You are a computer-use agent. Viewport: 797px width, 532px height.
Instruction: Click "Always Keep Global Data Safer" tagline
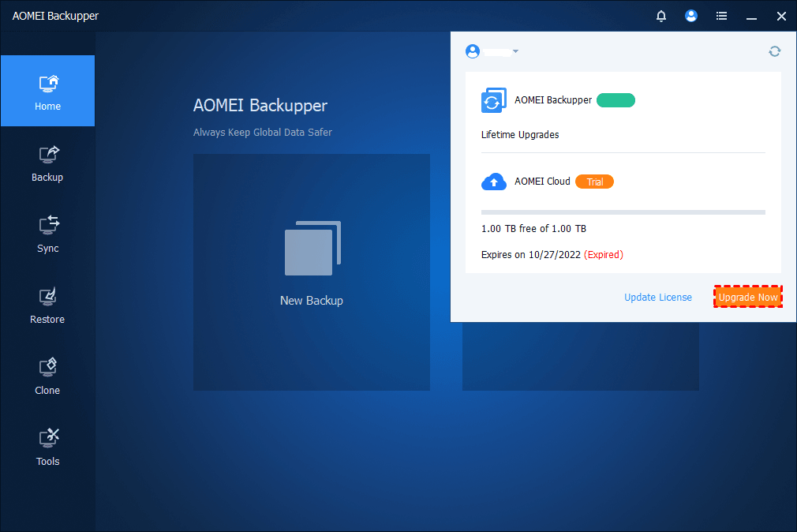pyautogui.click(x=262, y=133)
